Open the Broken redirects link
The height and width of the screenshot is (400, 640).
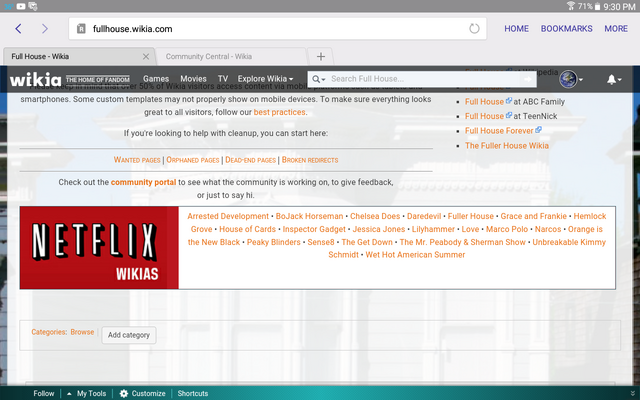[310, 160]
